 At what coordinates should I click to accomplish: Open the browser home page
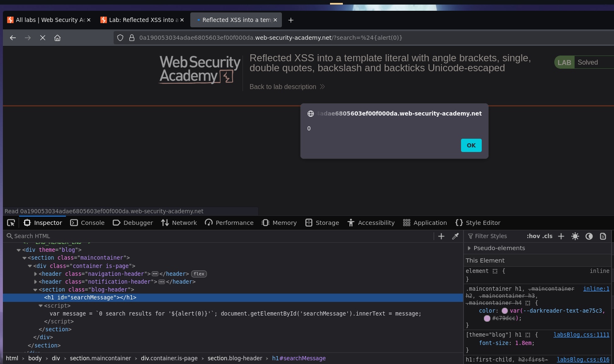tap(58, 38)
